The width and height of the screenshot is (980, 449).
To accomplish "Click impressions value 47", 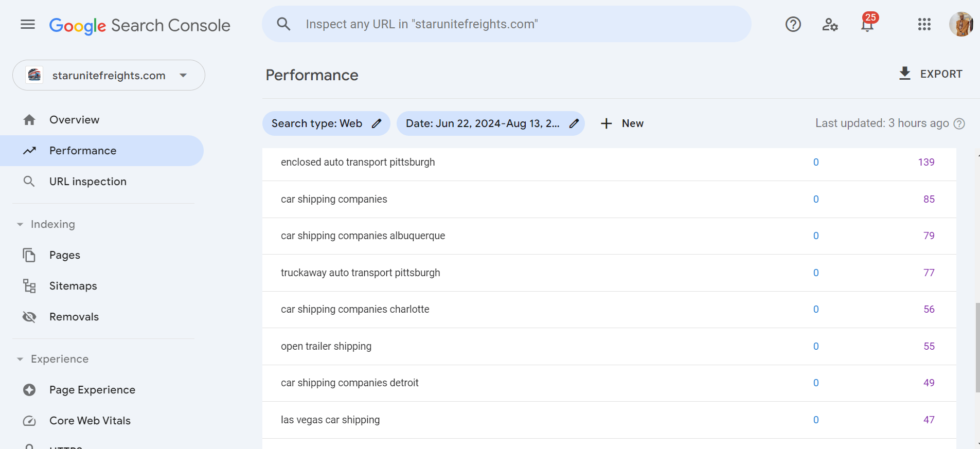I will pos(929,420).
